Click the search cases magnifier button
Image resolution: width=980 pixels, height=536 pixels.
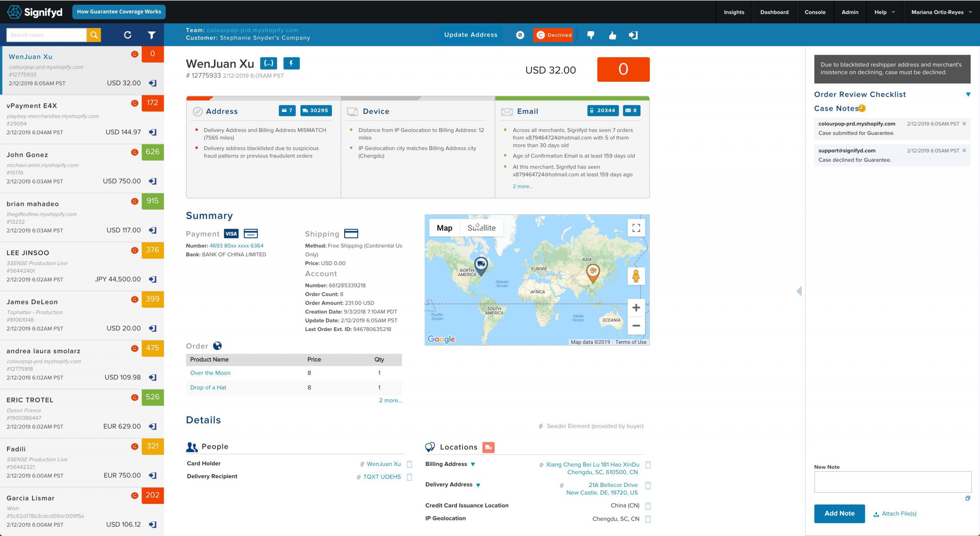pos(94,35)
